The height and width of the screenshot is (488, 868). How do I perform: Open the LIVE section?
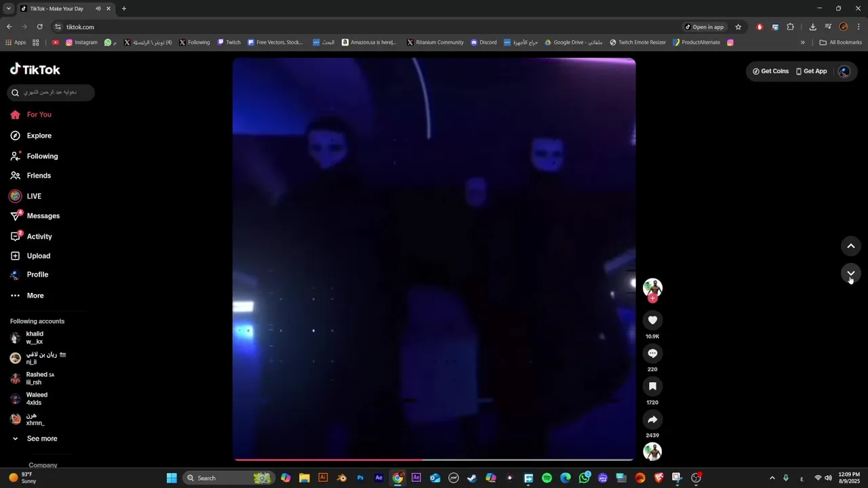click(26, 196)
